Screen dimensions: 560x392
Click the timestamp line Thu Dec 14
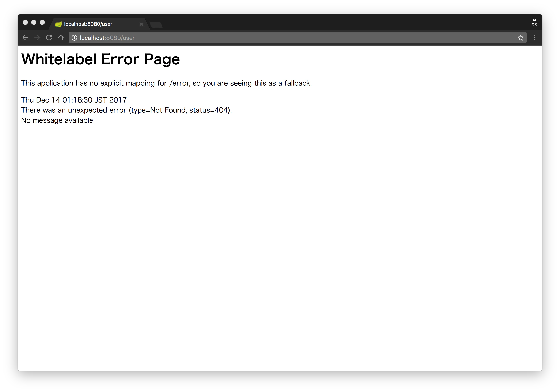point(74,100)
